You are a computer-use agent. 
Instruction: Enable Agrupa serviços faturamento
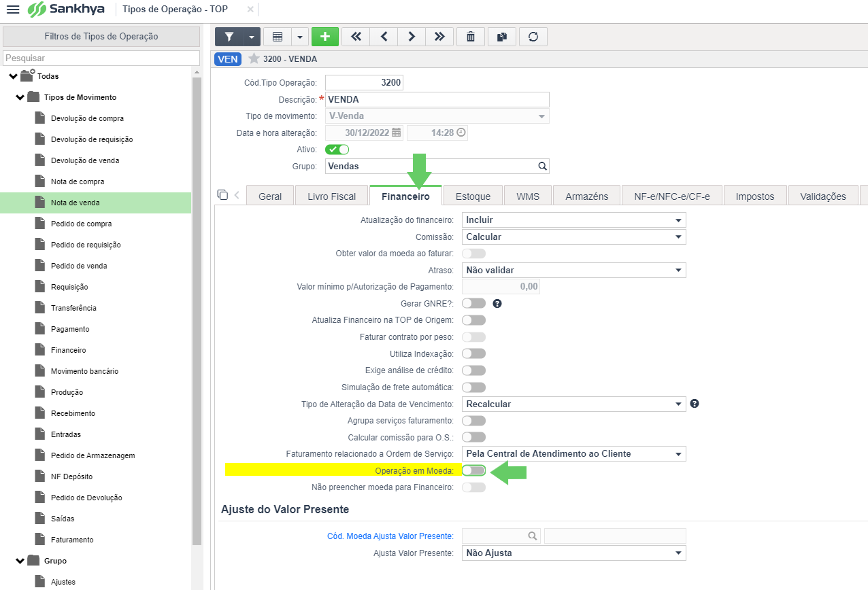474,421
